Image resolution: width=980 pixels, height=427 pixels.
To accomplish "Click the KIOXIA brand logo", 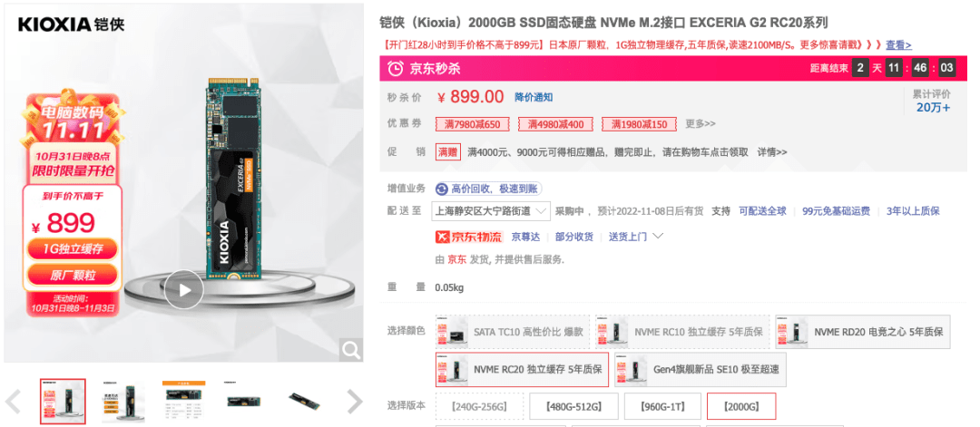I will pos(72,24).
